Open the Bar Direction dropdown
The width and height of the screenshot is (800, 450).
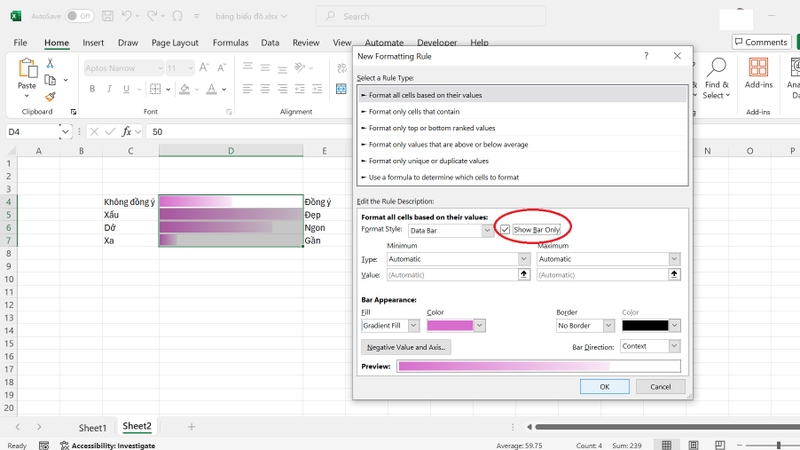point(674,346)
